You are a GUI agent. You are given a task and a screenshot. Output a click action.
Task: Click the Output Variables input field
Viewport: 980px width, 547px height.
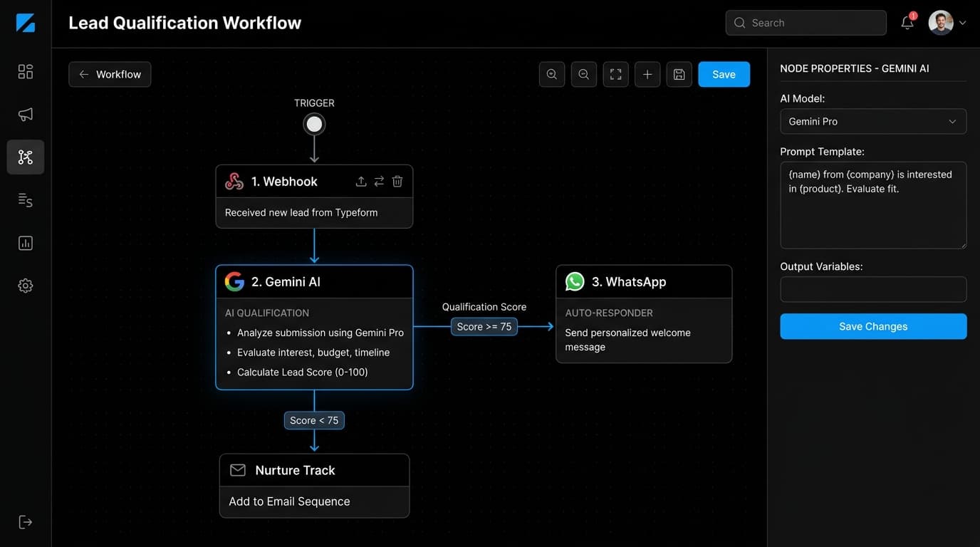click(873, 289)
